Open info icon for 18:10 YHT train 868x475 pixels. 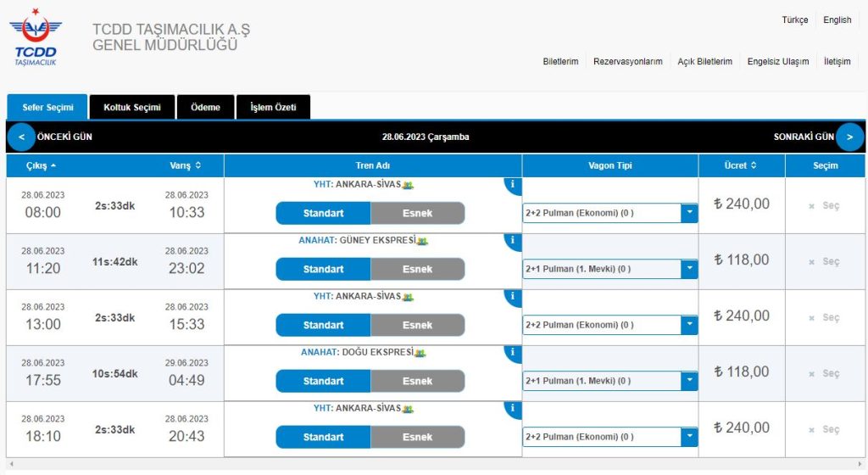(x=513, y=410)
